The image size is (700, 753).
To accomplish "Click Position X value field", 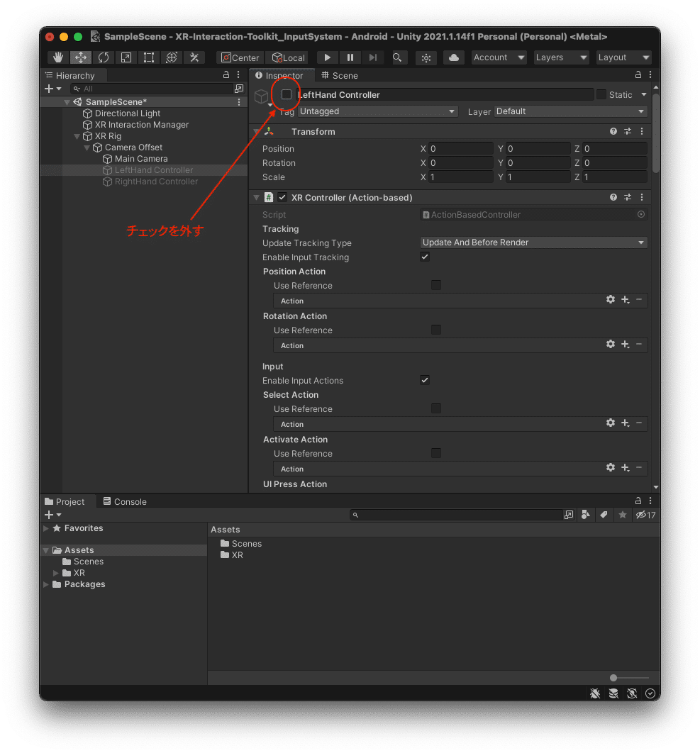I will pos(461,149).
